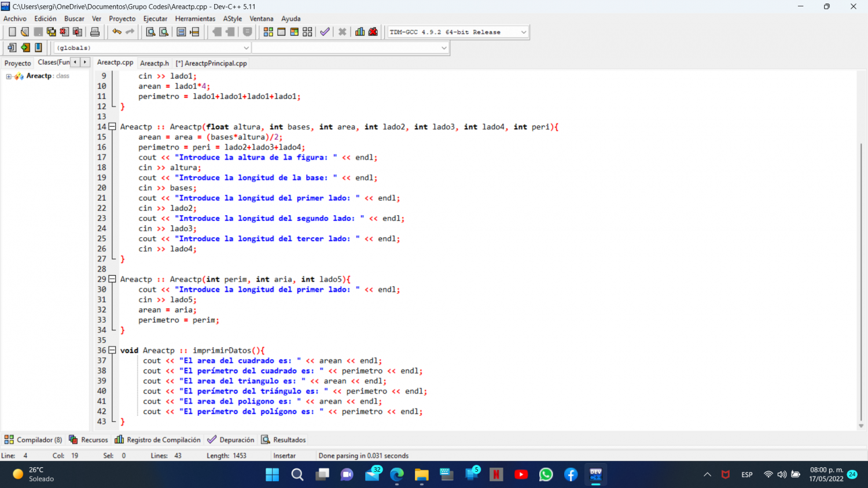Click the Open file toolbar icon

pos(24,32)
